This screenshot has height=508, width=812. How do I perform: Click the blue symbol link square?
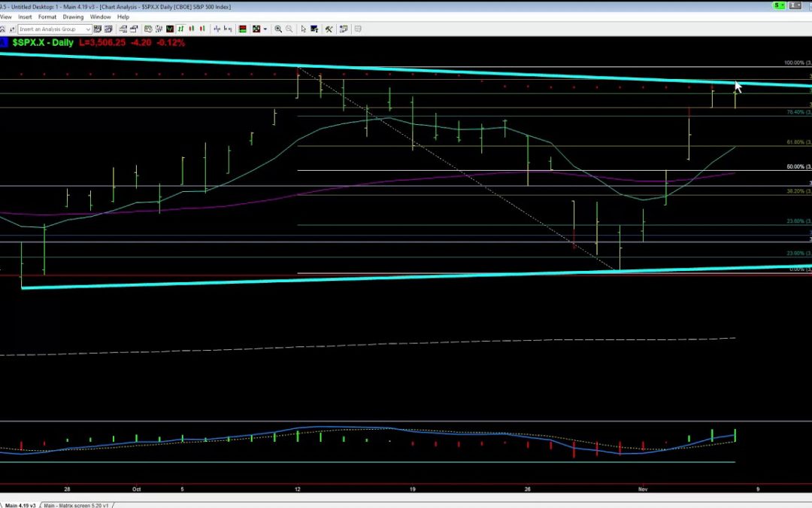pos(4,42)
